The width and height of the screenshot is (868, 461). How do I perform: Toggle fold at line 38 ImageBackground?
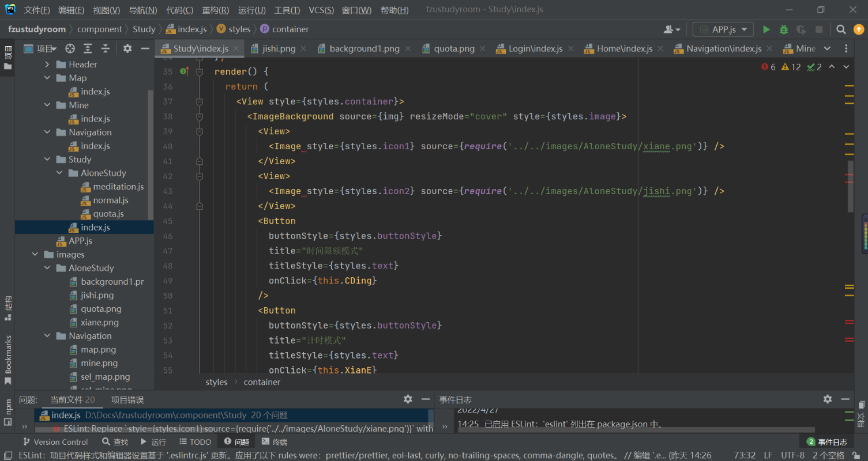click(200, 116)
